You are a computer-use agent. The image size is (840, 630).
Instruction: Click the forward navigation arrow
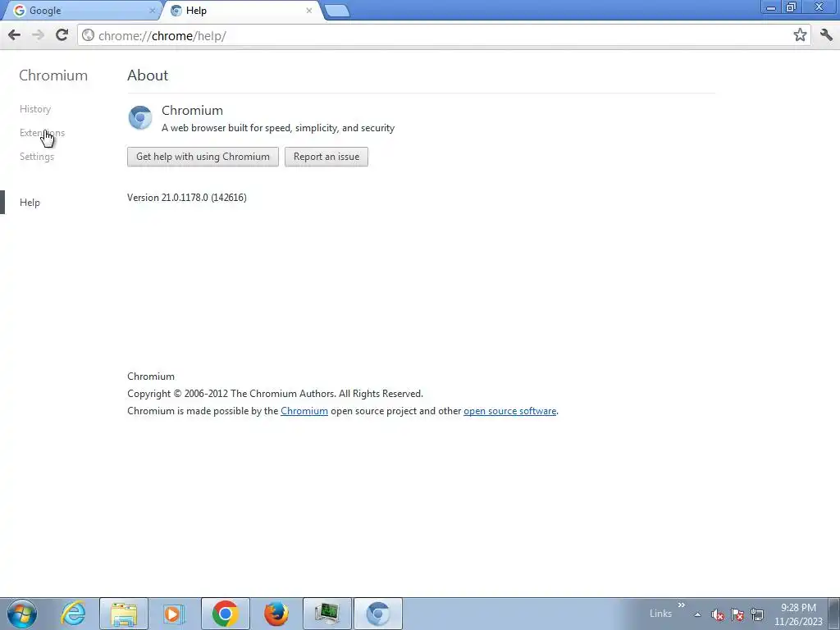tap(38, 35)
